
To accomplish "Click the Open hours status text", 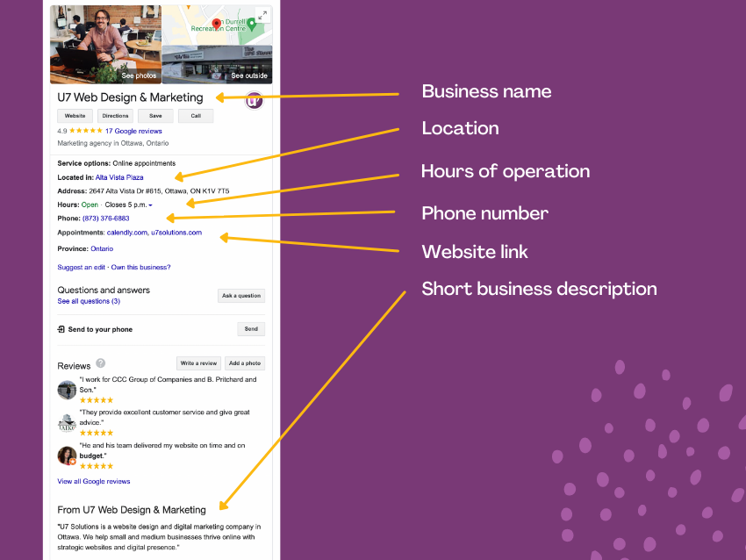I will pos(90,205).
